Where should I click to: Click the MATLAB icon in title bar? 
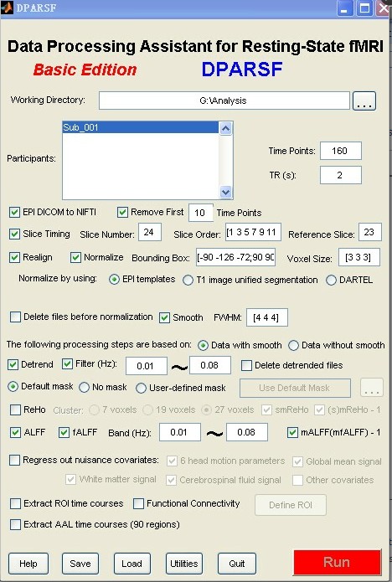(x=7, y=8)
